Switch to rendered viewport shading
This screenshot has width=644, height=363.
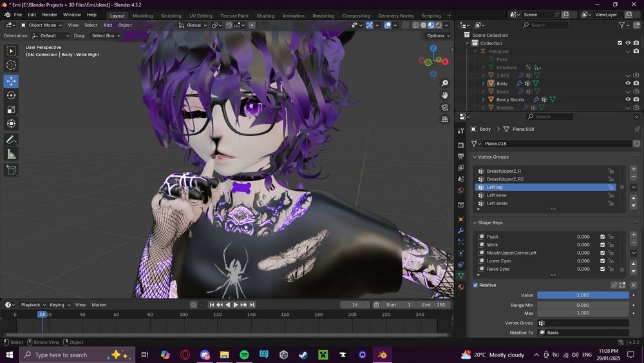(439, 25)
